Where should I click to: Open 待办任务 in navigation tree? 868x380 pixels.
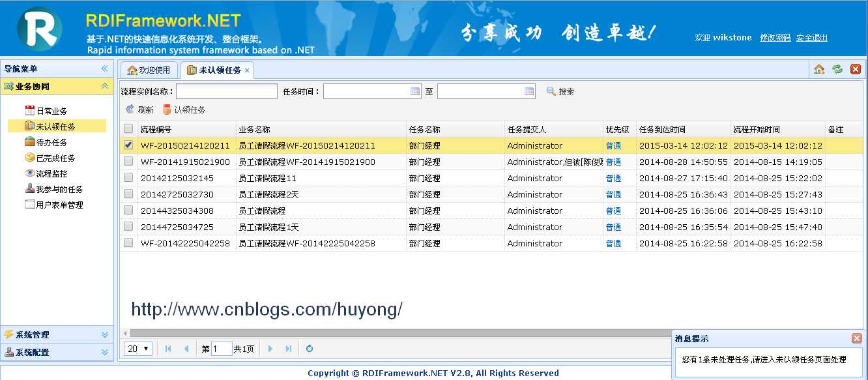click(x=51, y=142)
